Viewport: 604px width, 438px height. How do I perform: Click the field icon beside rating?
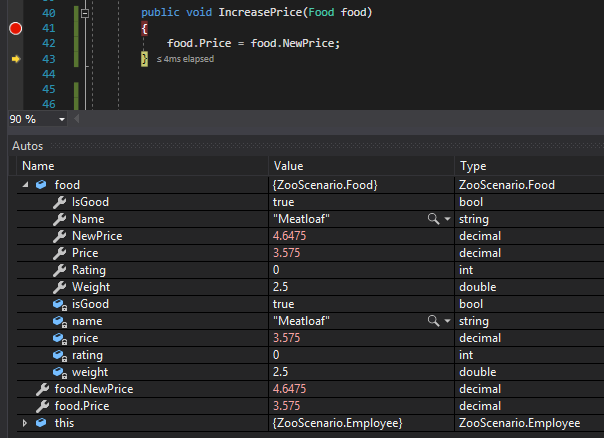[59, 355]
